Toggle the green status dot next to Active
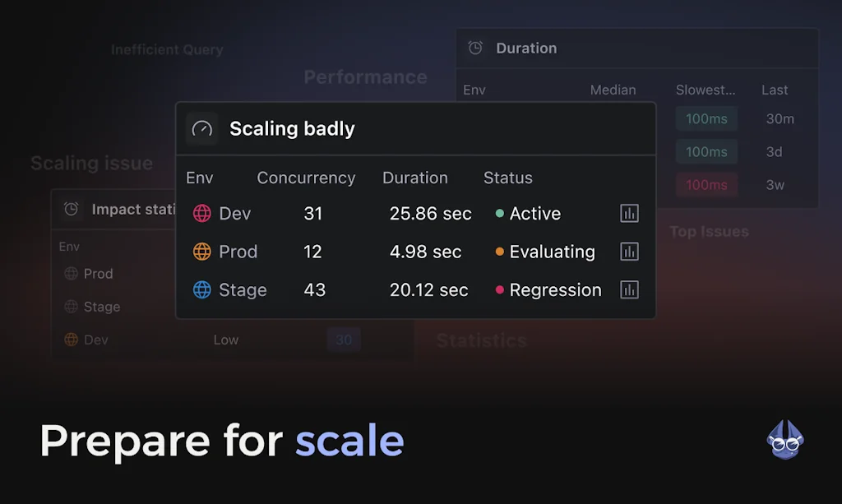Screen dimensions: 842x504 click(x=500, y=213)
